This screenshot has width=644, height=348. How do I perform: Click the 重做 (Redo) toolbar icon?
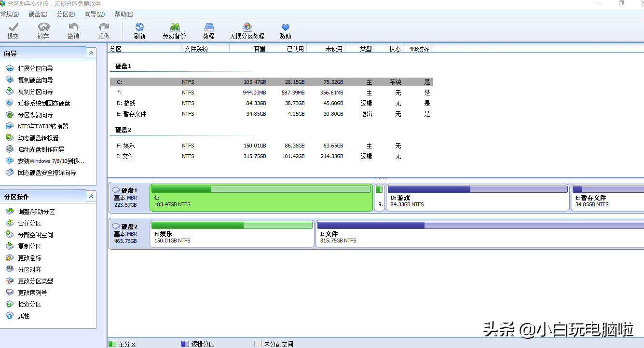click(104, 31)
